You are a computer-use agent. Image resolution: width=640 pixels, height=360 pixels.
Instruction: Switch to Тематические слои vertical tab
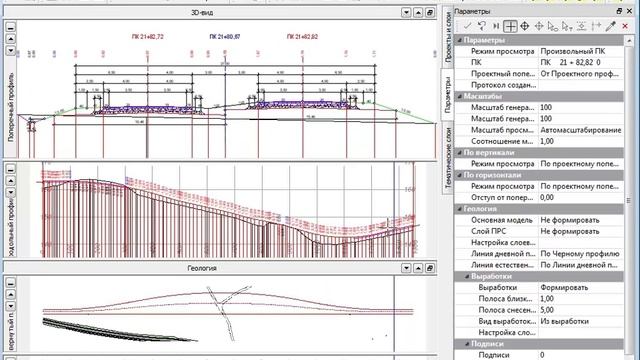click(x=448, y=158)
